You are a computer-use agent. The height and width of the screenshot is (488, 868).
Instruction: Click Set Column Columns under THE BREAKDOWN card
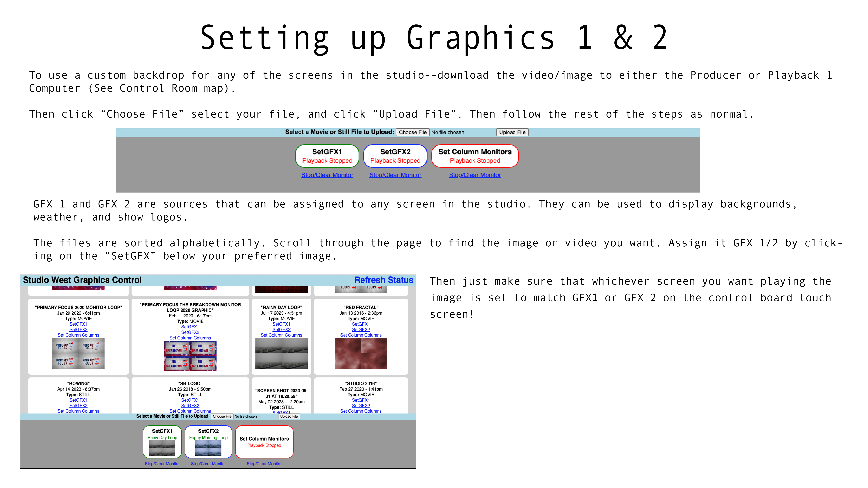click(x=190, y=338)
